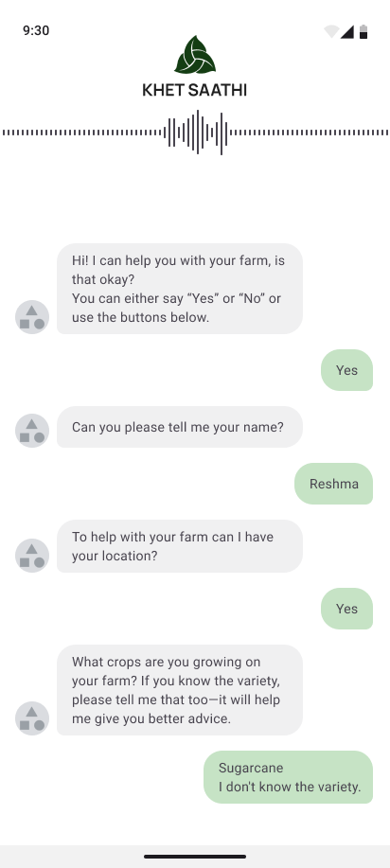This screenshot has height=868, width=390.
Task: Tap the 9:30 clock in the status bar
Action: 36,30
